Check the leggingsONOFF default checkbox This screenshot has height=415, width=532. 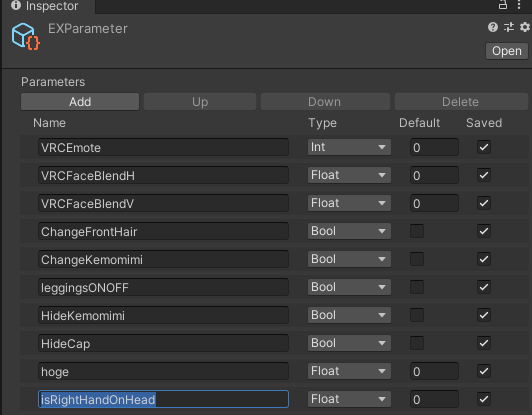(417, 287)
